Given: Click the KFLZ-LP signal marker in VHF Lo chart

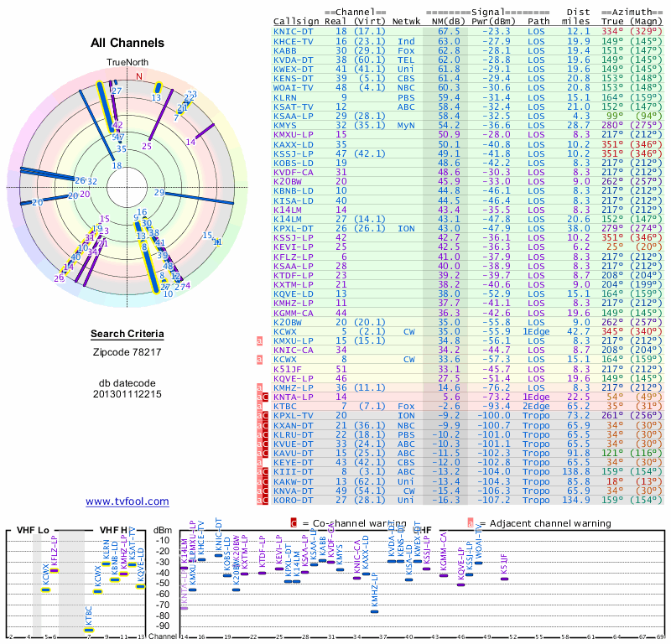Looking at the screenshot, I should tap(55, 570).
